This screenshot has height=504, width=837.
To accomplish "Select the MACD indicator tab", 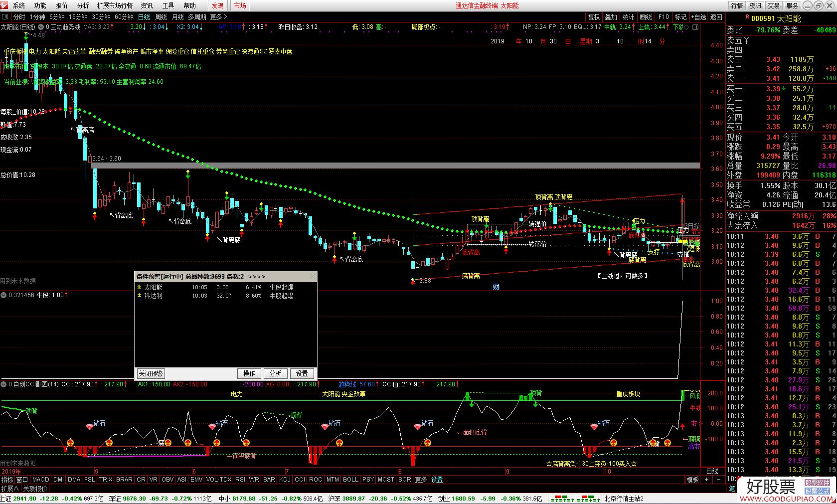I will pyautogui.click(x=41, y=480).
